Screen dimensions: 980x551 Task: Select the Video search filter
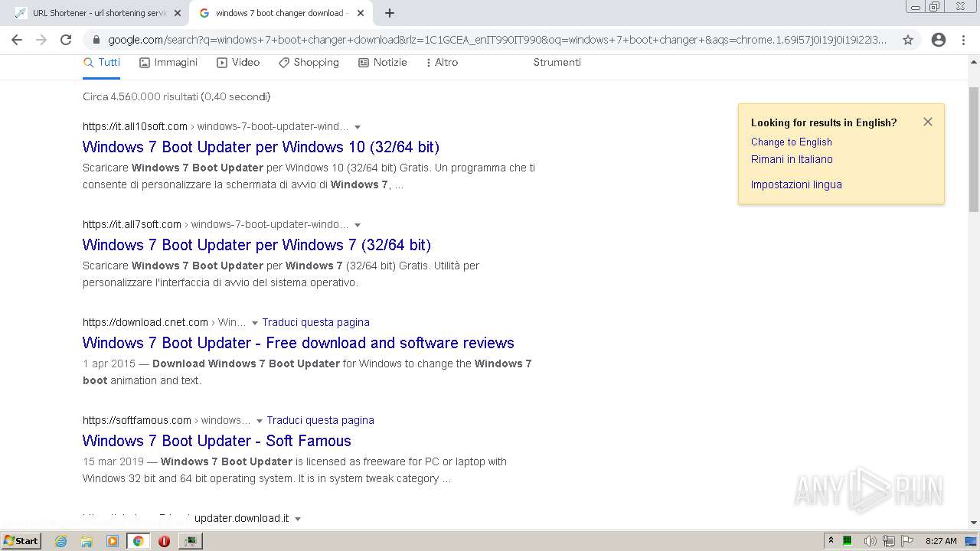pos(238,63)
